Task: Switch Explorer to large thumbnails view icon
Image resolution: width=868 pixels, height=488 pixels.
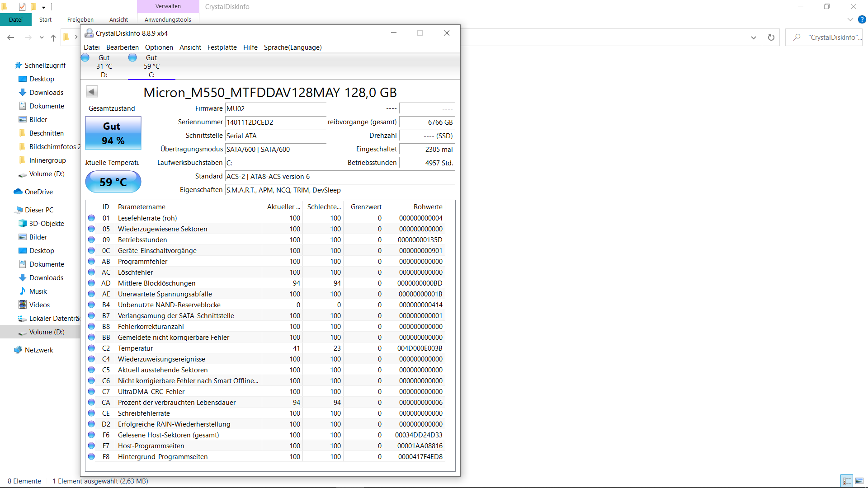Action: pyautogui.click(x=859, y=481)
